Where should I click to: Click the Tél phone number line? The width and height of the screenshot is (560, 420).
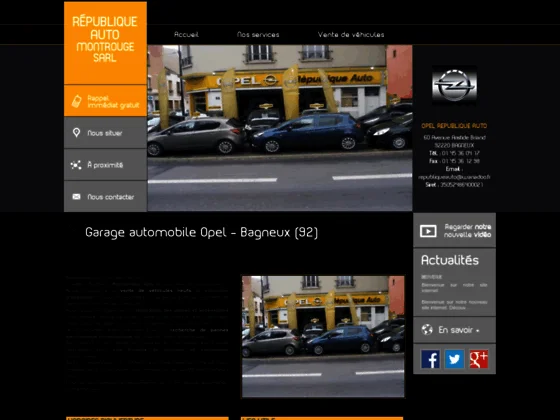point(454,153)
